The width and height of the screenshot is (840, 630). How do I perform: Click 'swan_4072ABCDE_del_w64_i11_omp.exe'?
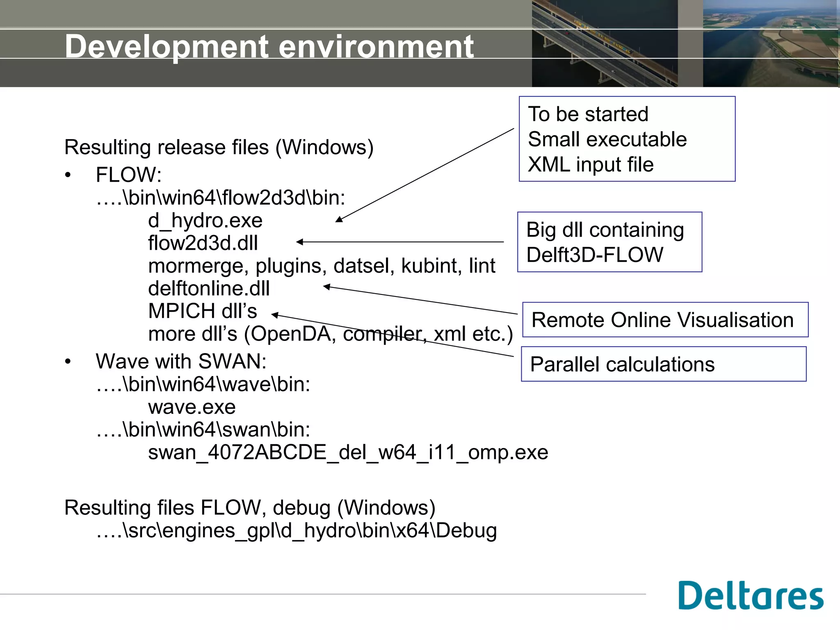[348, 453]
